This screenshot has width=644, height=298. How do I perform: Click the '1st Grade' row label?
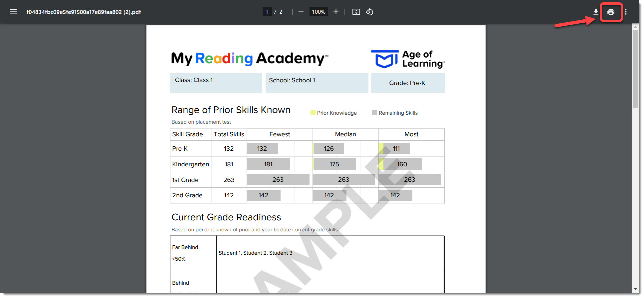[185, 180]
